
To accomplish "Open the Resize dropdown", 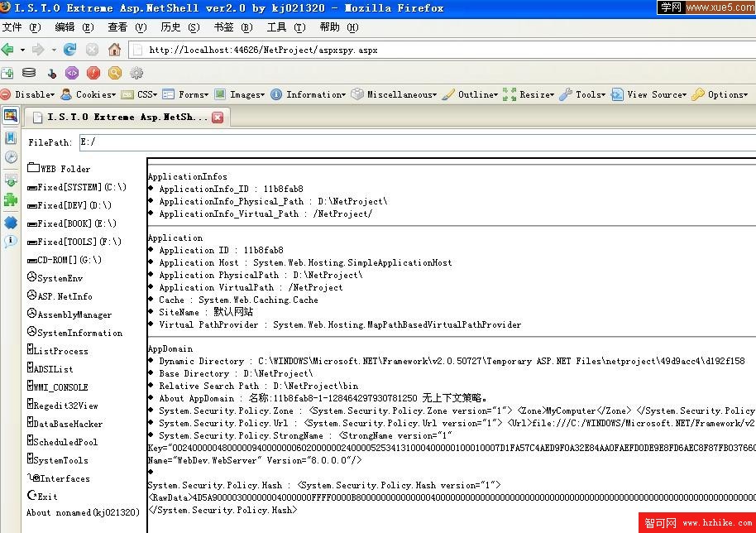I will (529, 94).
